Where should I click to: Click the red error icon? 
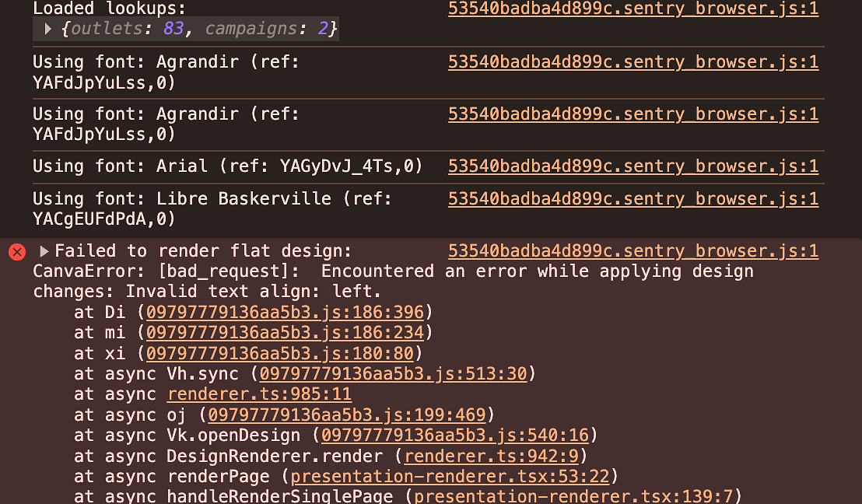tap(16, 251)
